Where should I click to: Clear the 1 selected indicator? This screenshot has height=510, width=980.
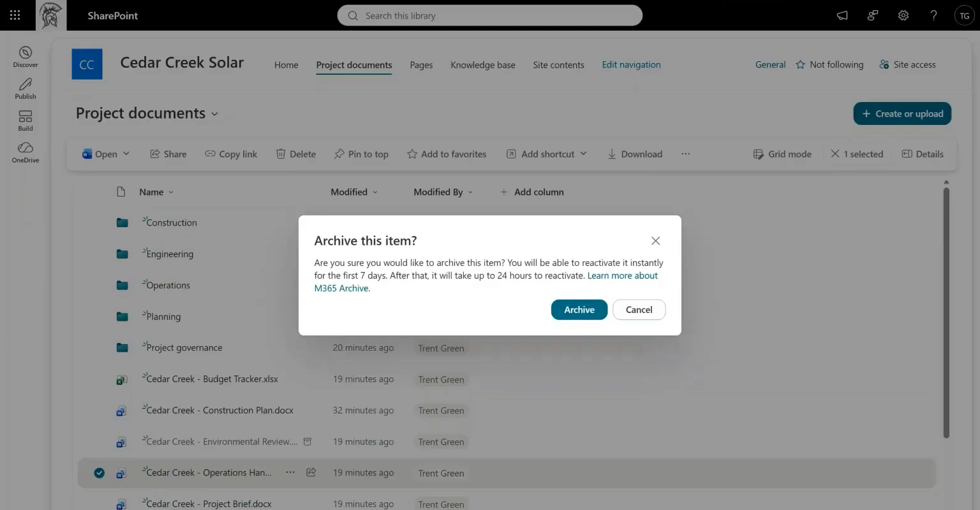[857, 154]
